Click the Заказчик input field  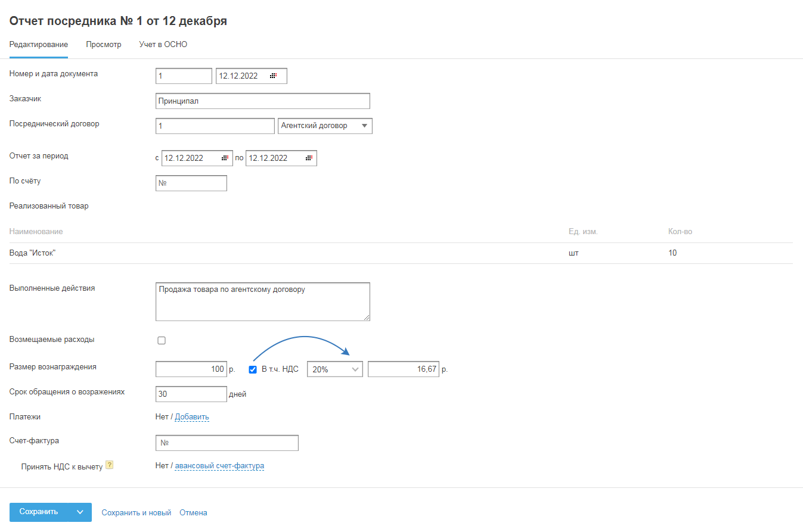[x=262, y=101]
